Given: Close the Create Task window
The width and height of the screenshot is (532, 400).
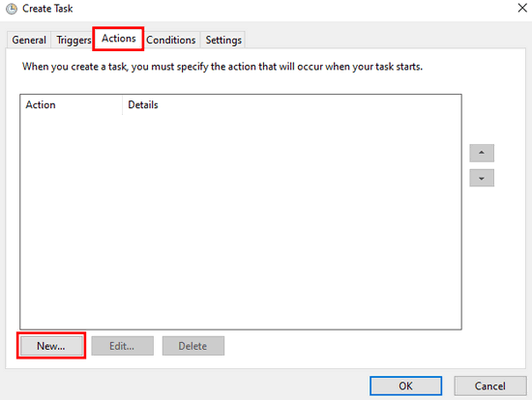Looking at the screenshot, I should click(x=522, y=8).
